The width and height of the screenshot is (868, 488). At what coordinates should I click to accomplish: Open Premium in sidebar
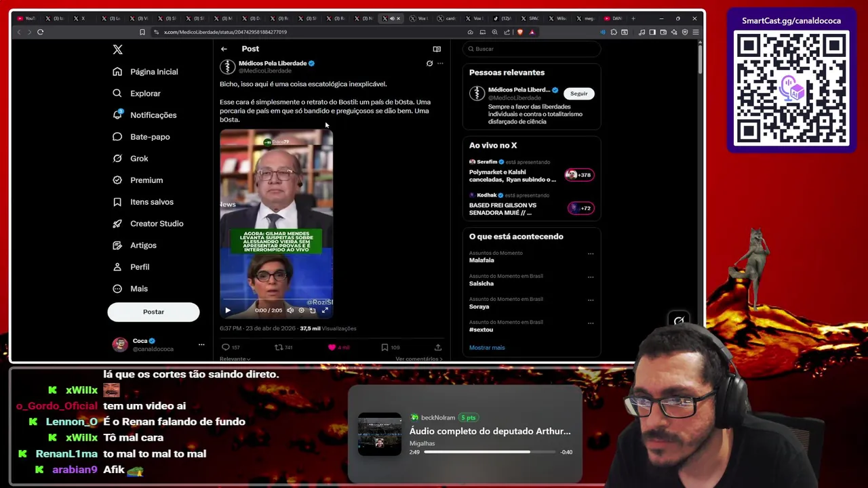[x=138, y=180]
